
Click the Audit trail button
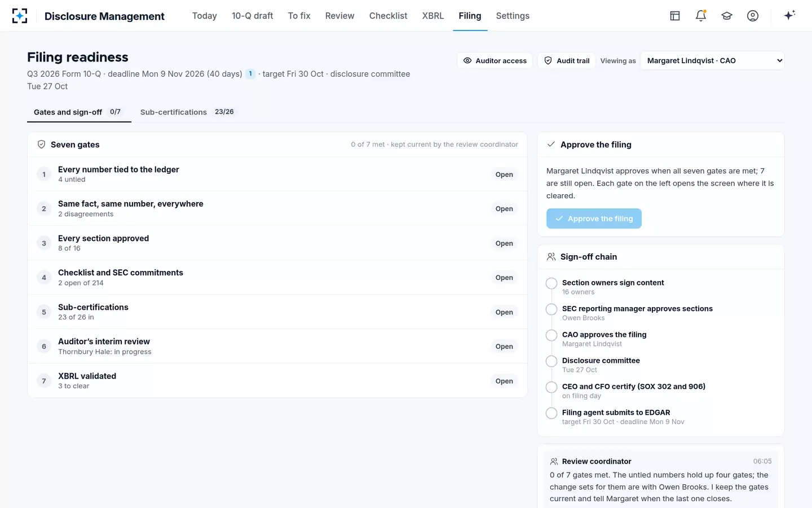pos(567,60)
